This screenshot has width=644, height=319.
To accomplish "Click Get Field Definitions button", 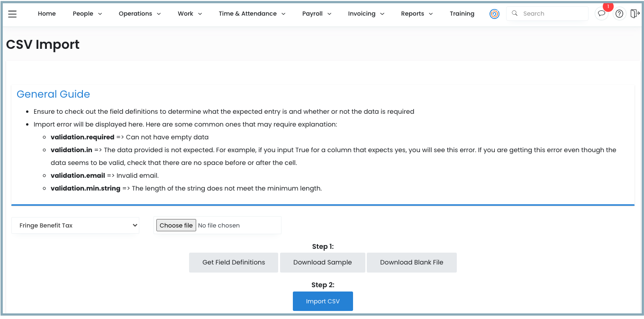I will pos(234,263).
